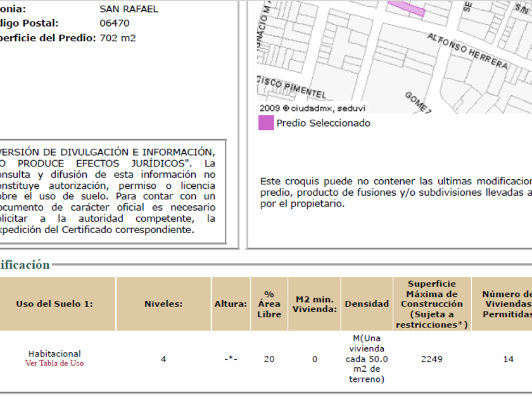Click the legal disclaimer text box

coord(108,191)
